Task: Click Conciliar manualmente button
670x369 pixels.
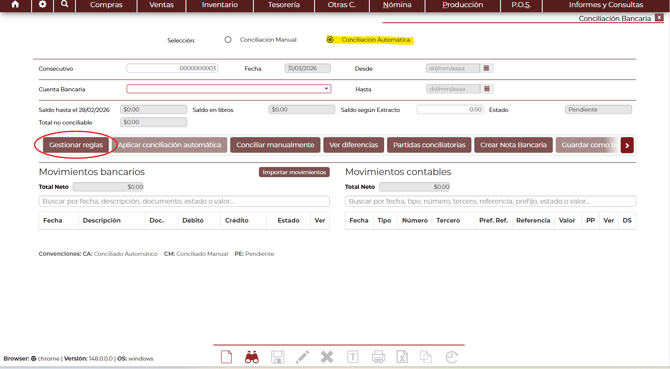Action: pyautogui.click(x=275, y=145)
